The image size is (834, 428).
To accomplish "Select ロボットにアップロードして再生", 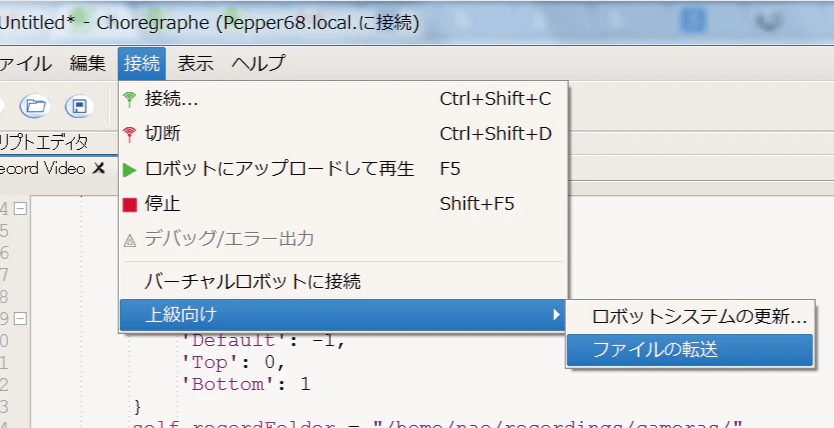I will click(x=344, y=169).
